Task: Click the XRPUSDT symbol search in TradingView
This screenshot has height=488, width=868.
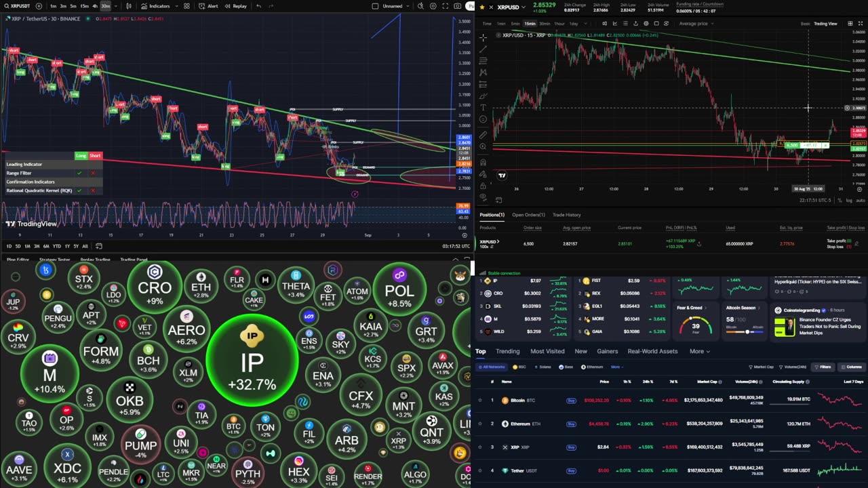Action: [18, 6]
